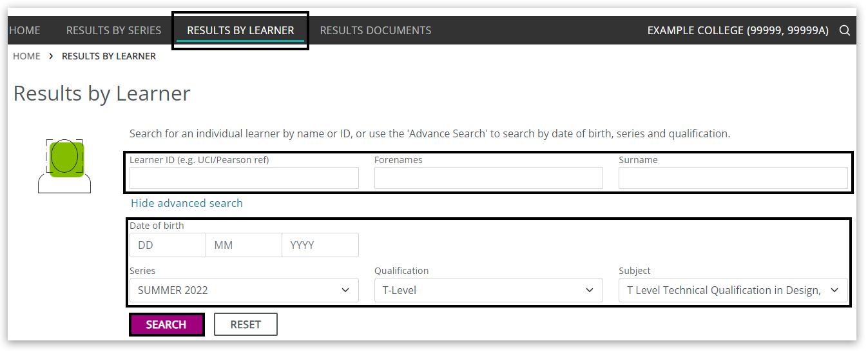
Task: Open the RESULTS DOCUMENTS tab
Action: coord(376,30)
